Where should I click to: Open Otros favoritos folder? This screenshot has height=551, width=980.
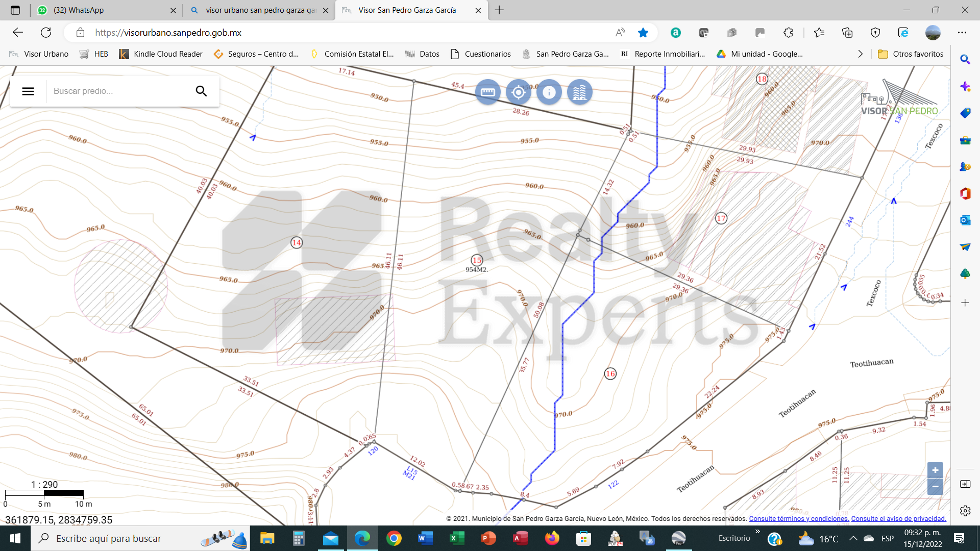coord(911,54)
